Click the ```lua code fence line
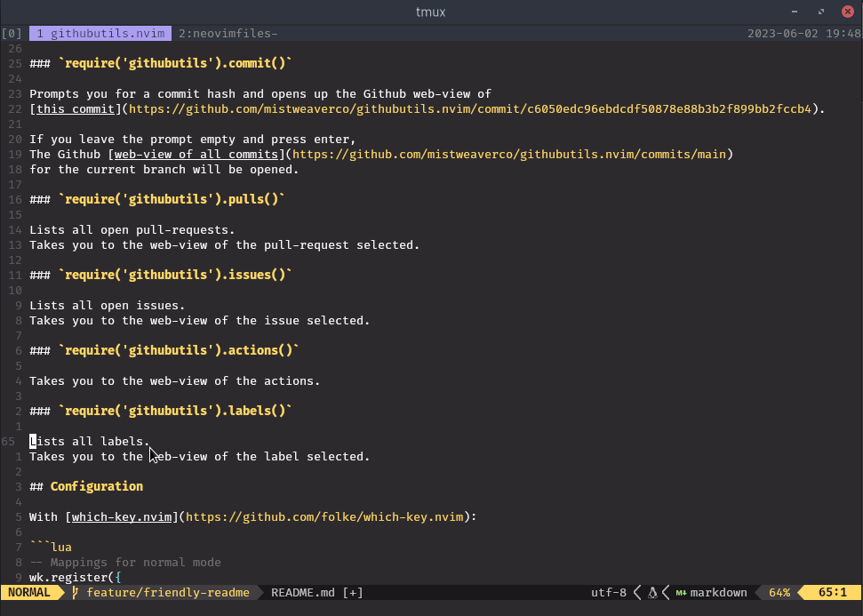The image size is (863, 616). pos(51,548)
